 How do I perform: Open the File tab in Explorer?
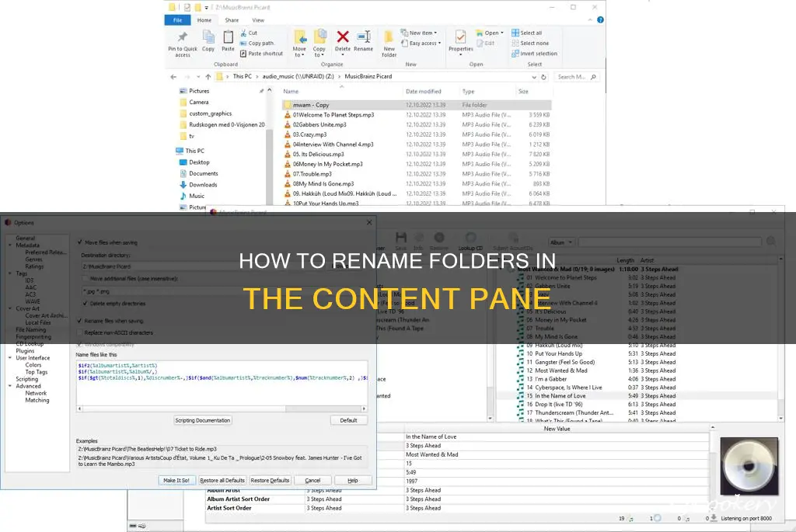click(178, 20)
